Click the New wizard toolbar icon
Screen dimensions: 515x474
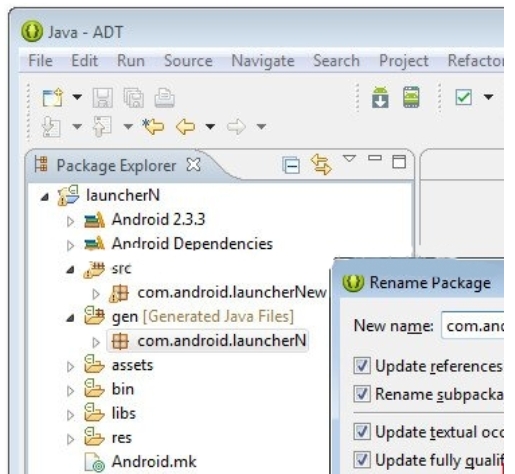53,97
